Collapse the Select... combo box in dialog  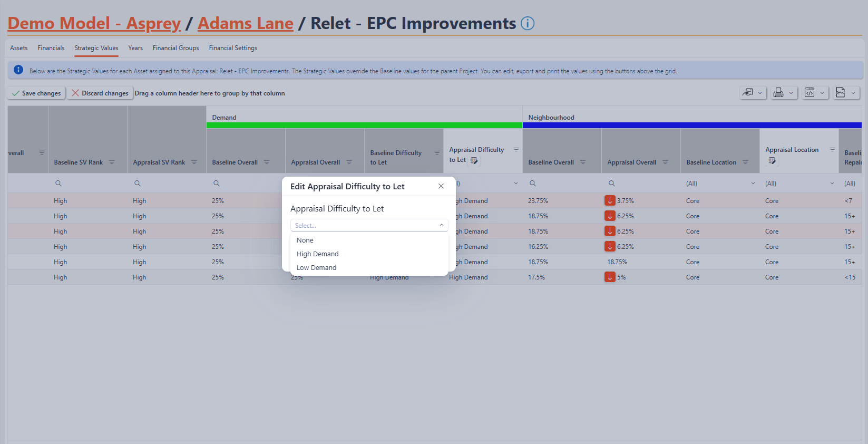[442, 225]
